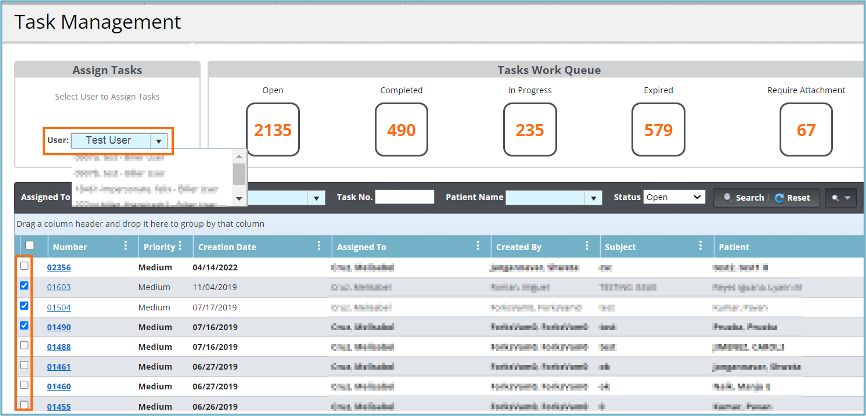The width and height of the screenshot is (866, 416).
Task: Toggle the select-all checkbox in header
Action: pos(30,246)
